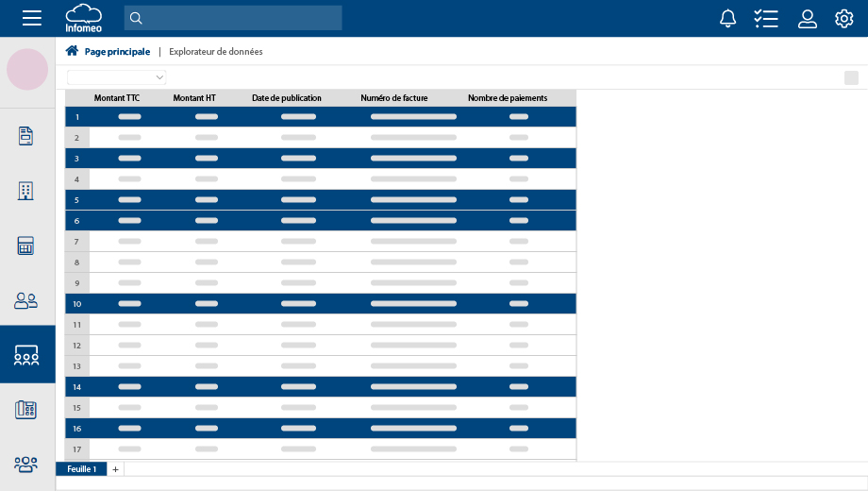
Task: Open the calculator sidebar icon
Action: coord(25,245)
